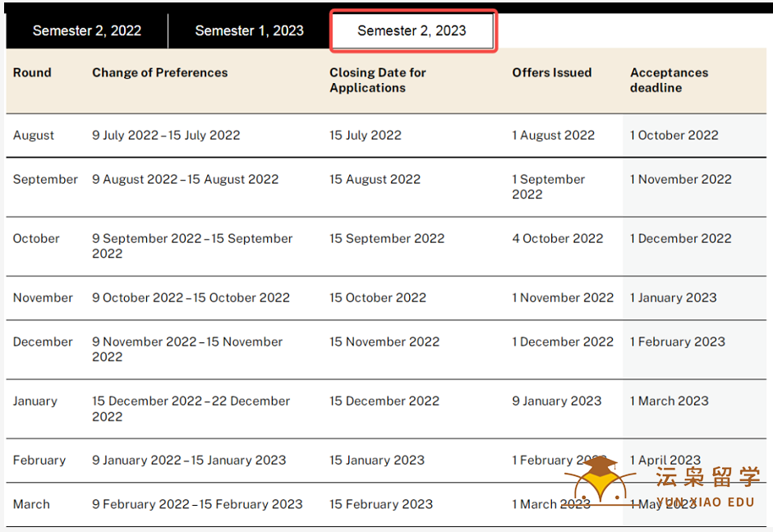Click '9 February 2022 – 15 February 2023' cell
This screenshot has width=773, height=532.
point(197,504)
